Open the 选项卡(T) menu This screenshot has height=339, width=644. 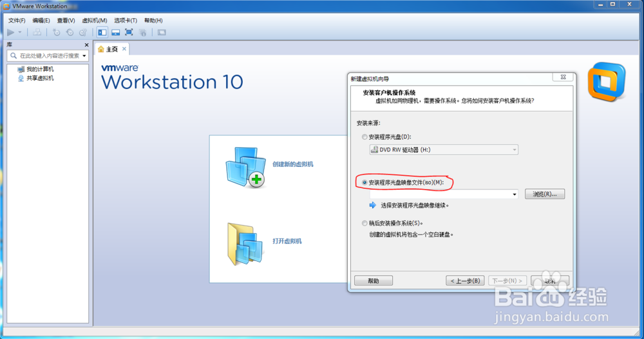coord(126,21)
